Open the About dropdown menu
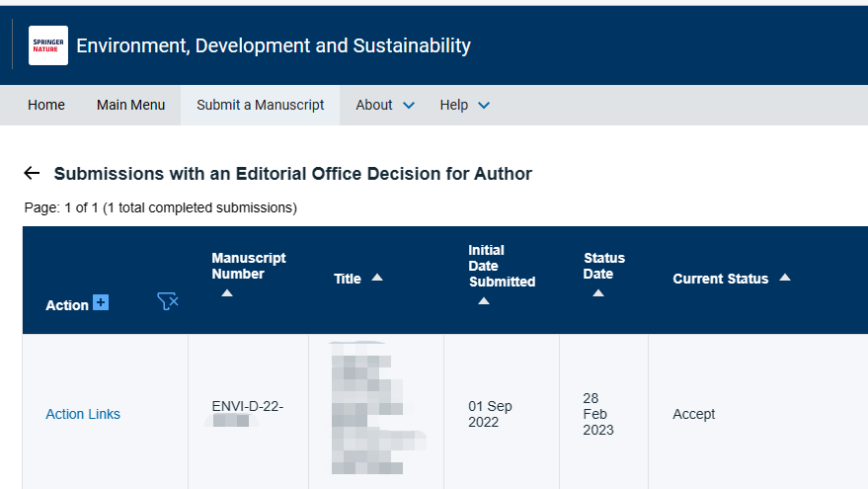 coord(385,105)
